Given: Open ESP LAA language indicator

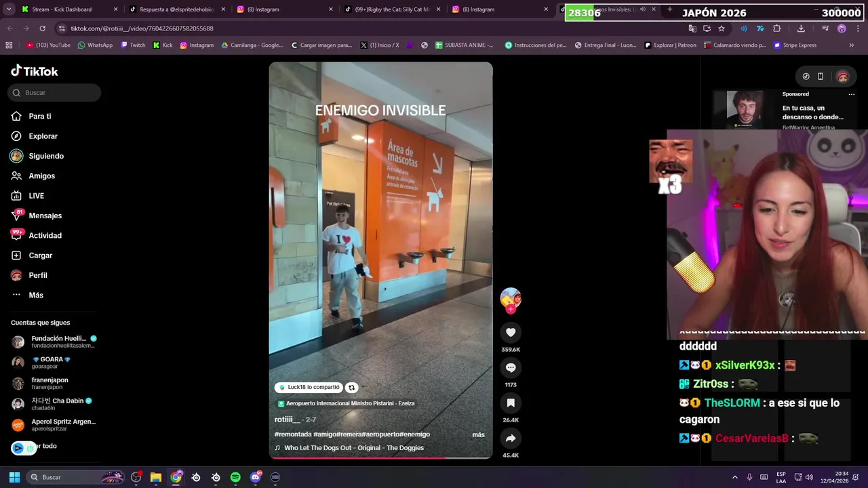Looking at the screenshot, I should (781, 477).
